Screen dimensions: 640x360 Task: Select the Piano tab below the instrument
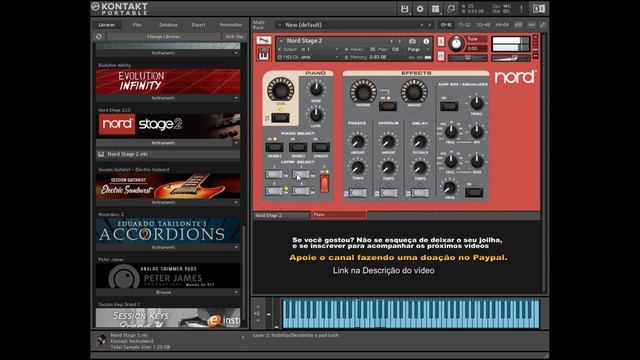[339, 215]
